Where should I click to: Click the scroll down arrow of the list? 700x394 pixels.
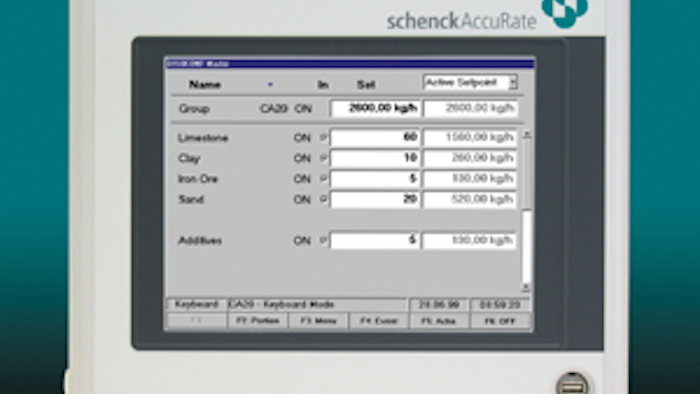click(527, 288)
